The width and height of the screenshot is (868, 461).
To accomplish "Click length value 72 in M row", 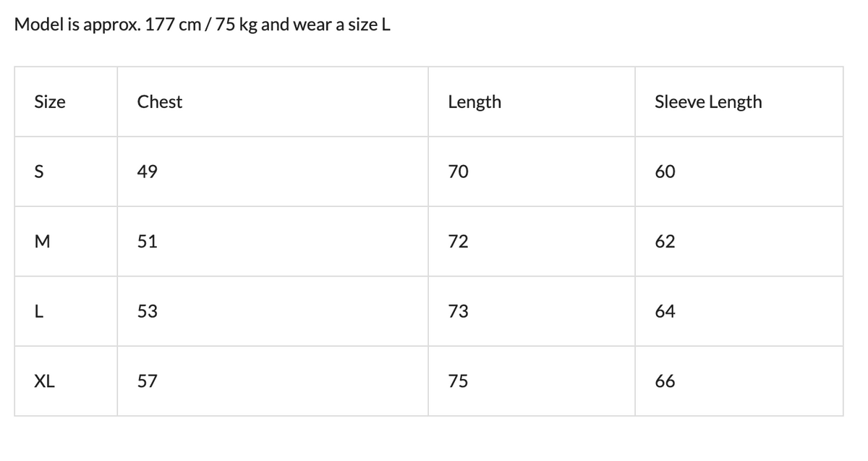I will click(x=458, y=242).
